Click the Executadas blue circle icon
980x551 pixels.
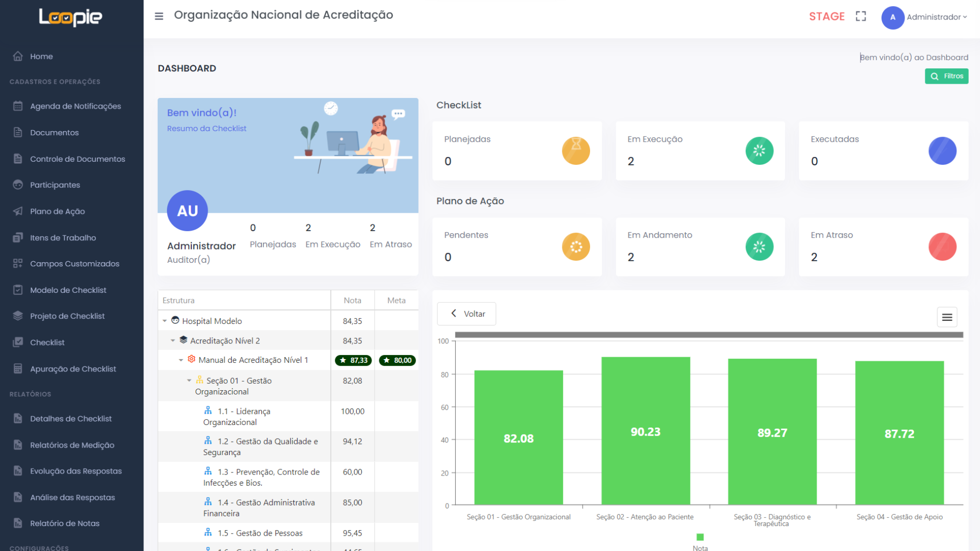coord(942,151)
